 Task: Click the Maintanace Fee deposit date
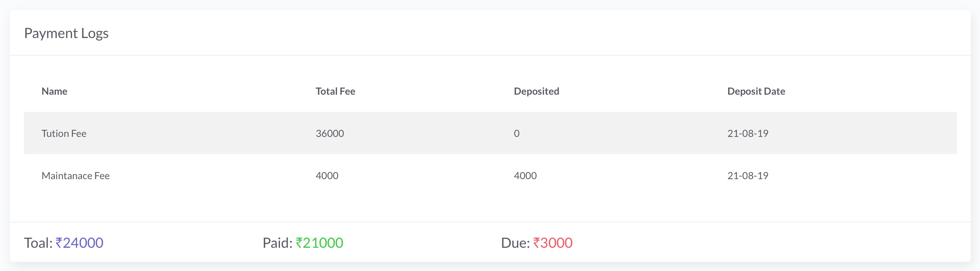click(747, 176)
